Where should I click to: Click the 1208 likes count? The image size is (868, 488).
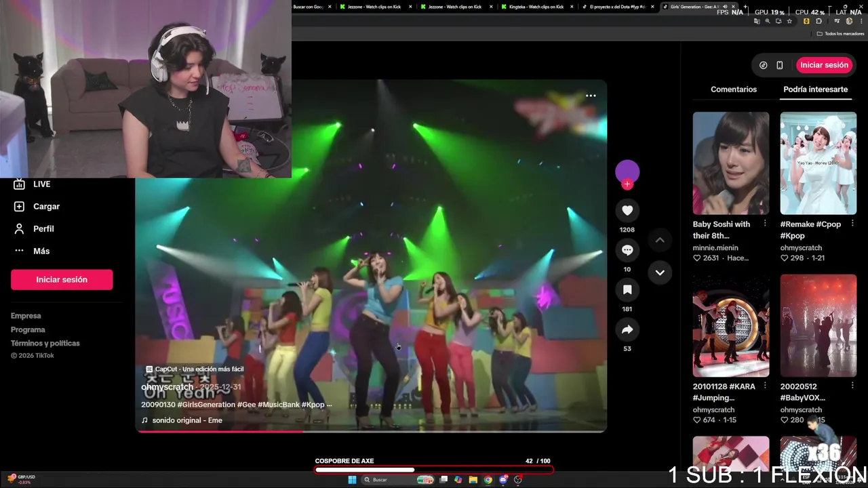coord(627,230)
